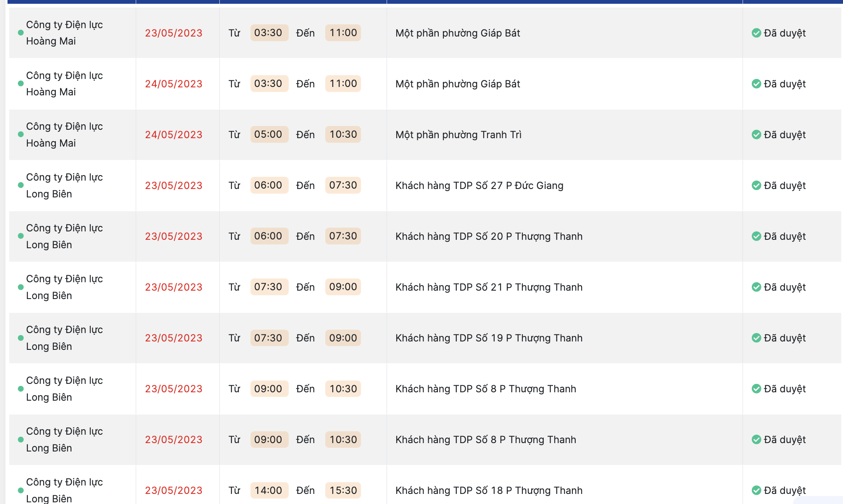Click 'Khách hàng TDP Số 18 P Thượng Thanh'
This screenshot has width=843, height=504.
[489, 491]
